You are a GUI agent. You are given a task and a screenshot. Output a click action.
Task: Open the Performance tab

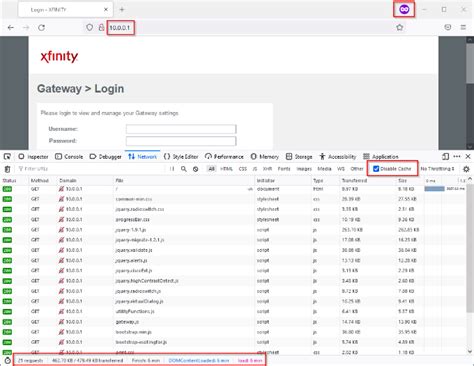(x=224, y=156)
